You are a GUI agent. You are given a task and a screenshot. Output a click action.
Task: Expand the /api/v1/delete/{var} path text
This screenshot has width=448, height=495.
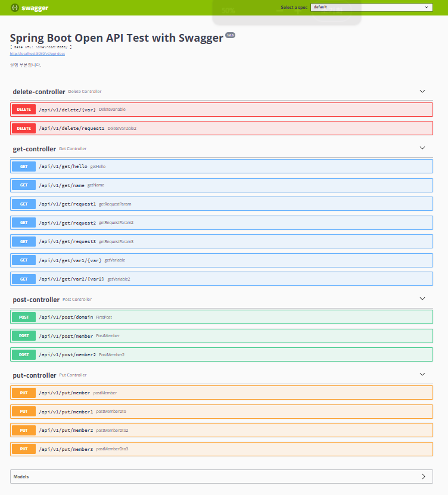tap(67, 110)
